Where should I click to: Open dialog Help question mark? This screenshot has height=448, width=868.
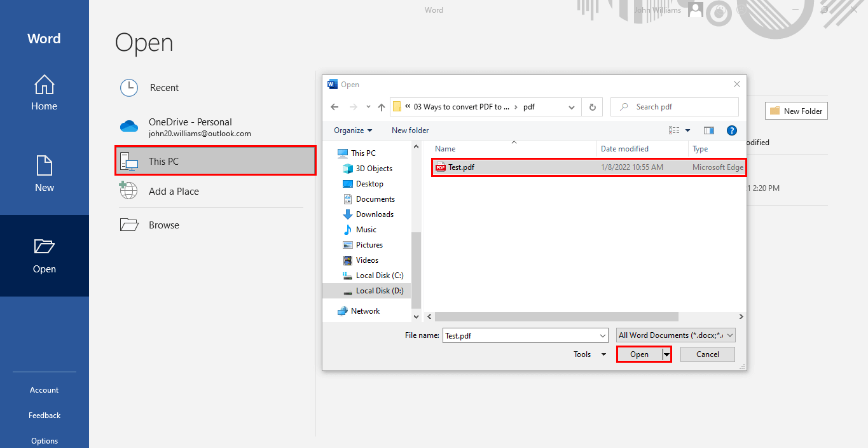coord(731,130)
